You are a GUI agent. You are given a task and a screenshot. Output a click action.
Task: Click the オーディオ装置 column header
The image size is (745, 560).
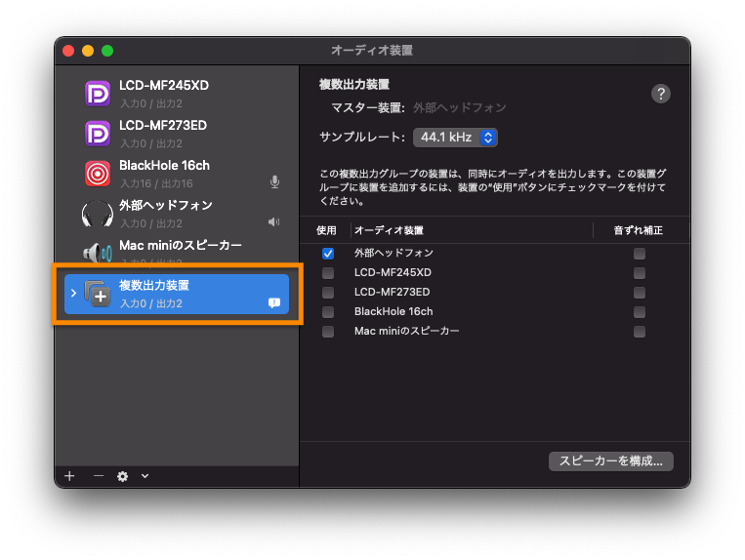point(389,230)
